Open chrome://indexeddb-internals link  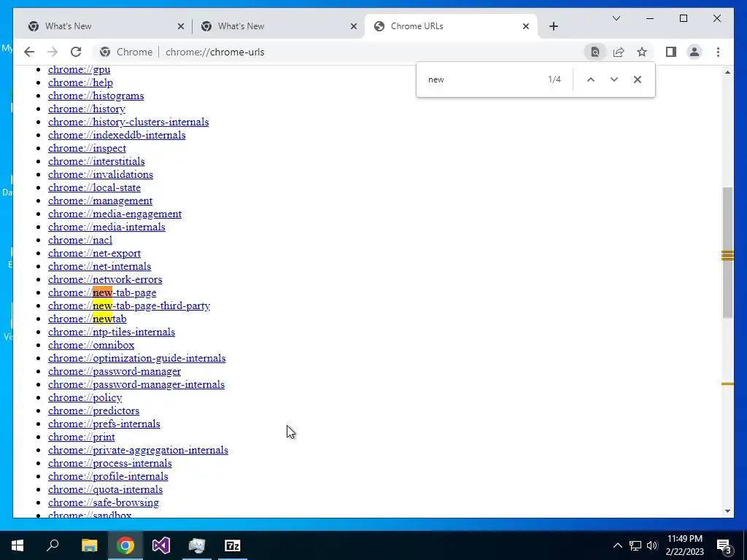click(117, 135)
